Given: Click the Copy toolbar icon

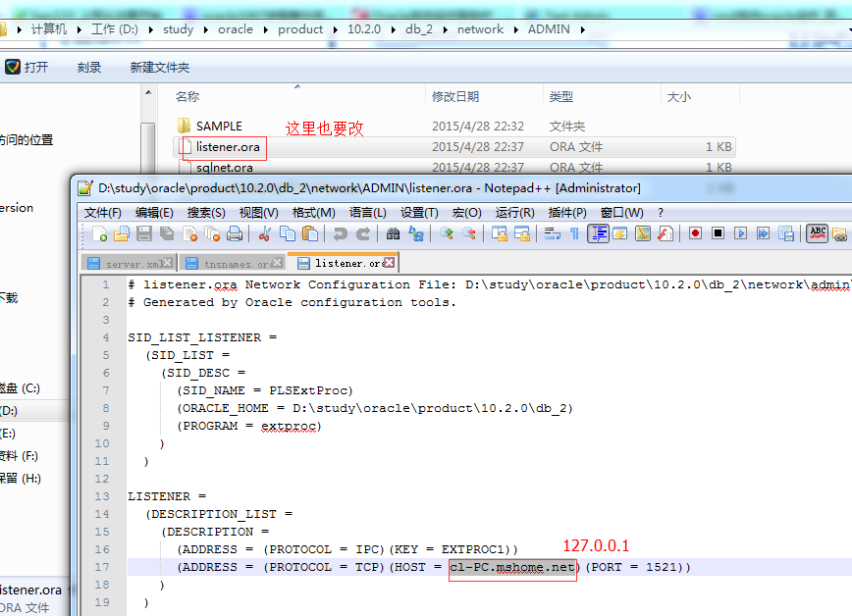Looking at the screenshot, I should click(288, 233).
